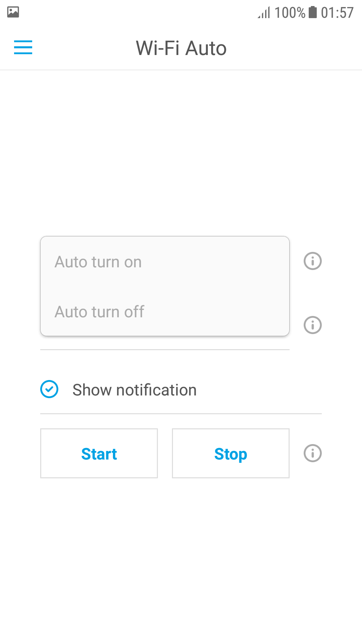Show info for Start and Stop buttons
The height and width of the screenshot is (644, 362).
coord(312,453)
